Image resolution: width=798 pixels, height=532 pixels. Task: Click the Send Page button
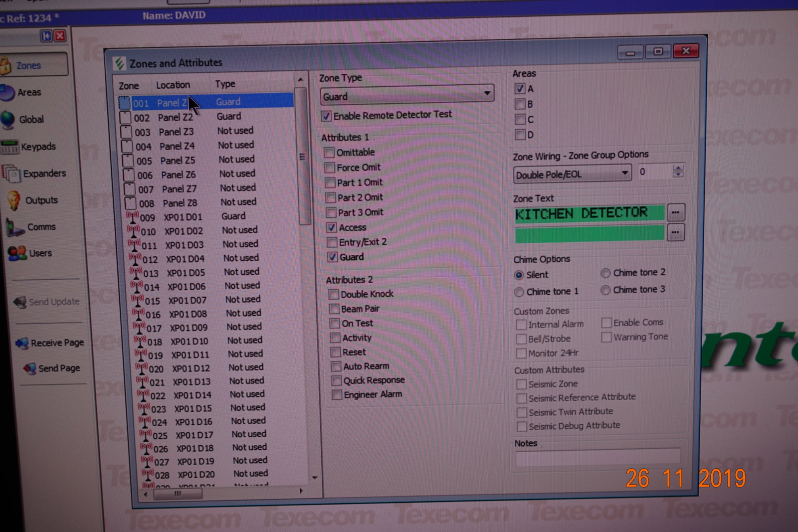(x=52, y=368)
